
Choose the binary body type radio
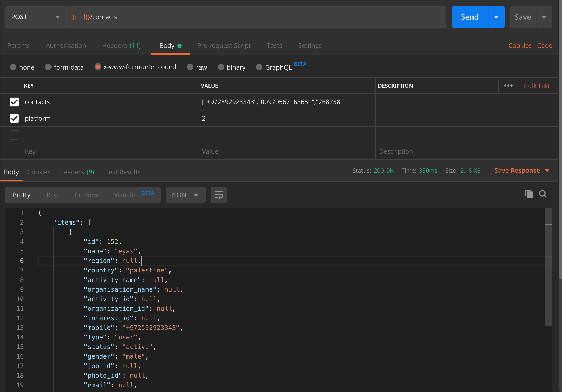(x=221, y=67)
